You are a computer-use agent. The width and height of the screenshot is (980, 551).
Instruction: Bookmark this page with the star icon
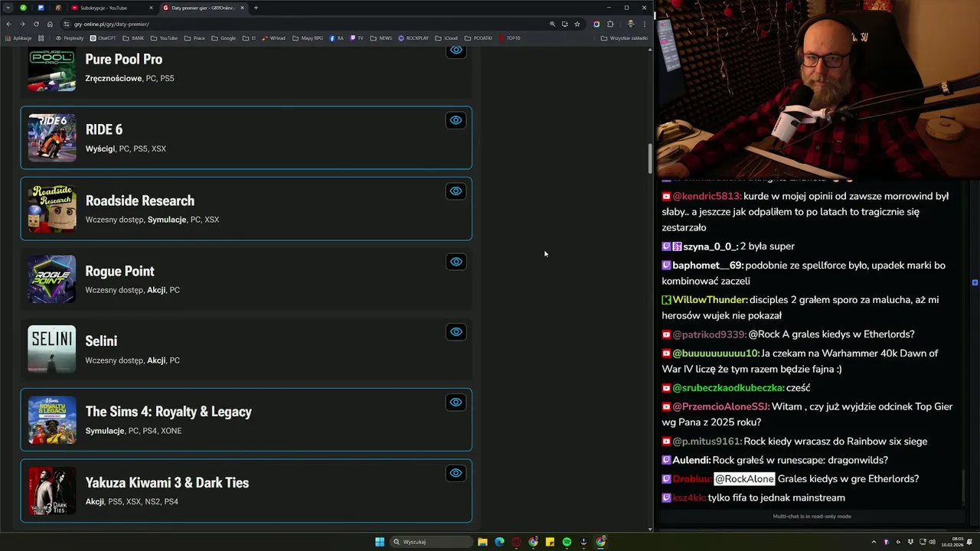click(577, 24)
